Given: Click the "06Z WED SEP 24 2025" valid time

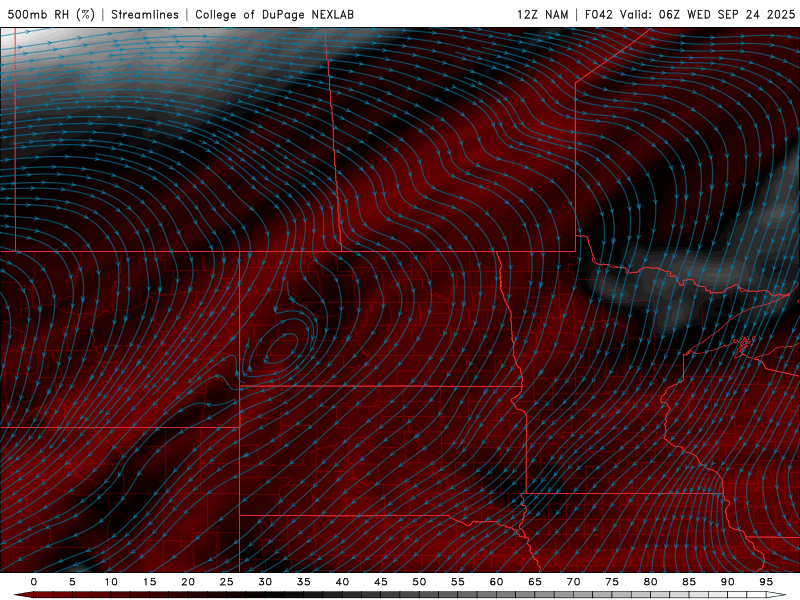Looking at the screenshot, I should pos(727,14).
